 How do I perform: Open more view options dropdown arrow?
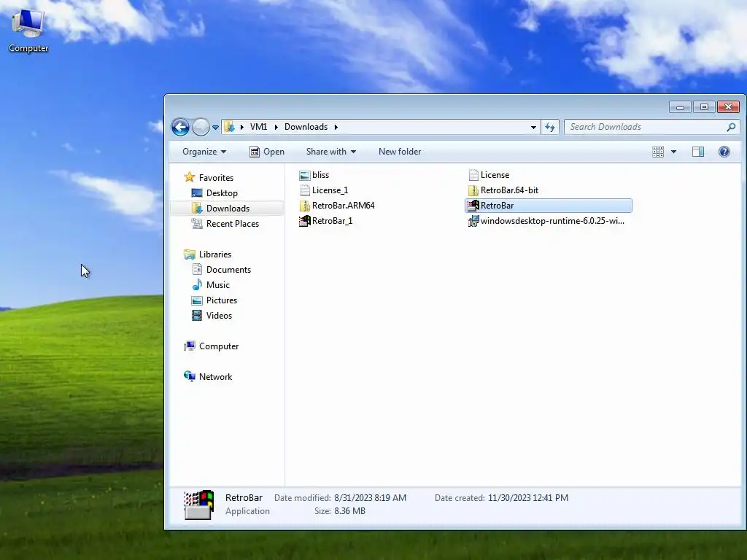point(673,152)
